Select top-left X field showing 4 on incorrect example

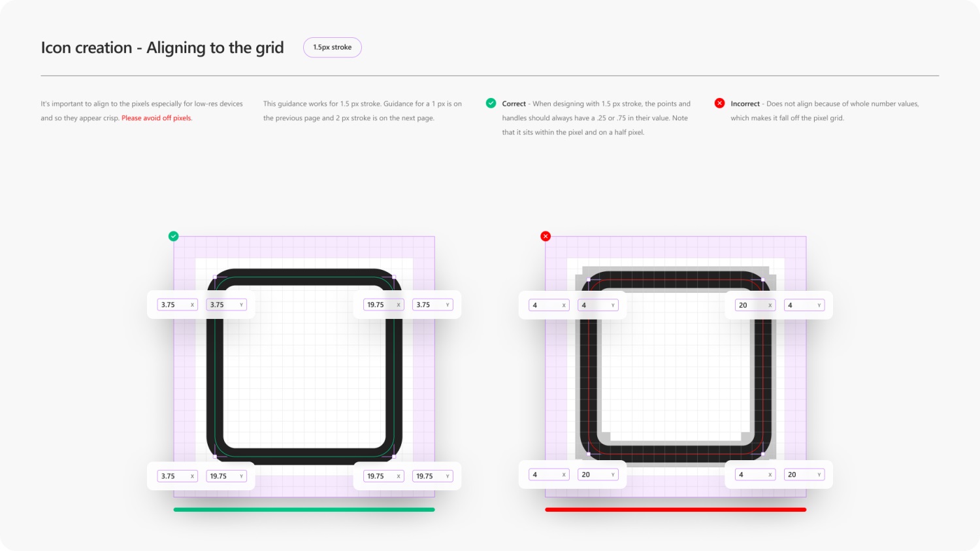(549, 305)
